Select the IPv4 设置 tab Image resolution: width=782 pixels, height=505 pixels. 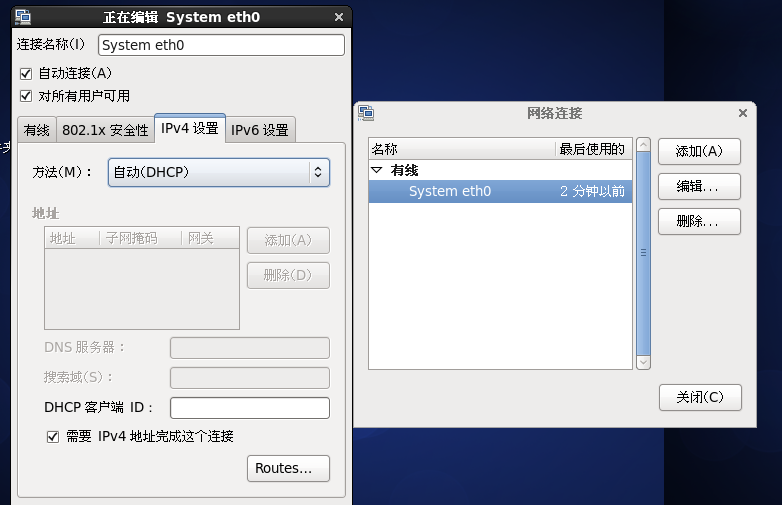coord(190,128)
